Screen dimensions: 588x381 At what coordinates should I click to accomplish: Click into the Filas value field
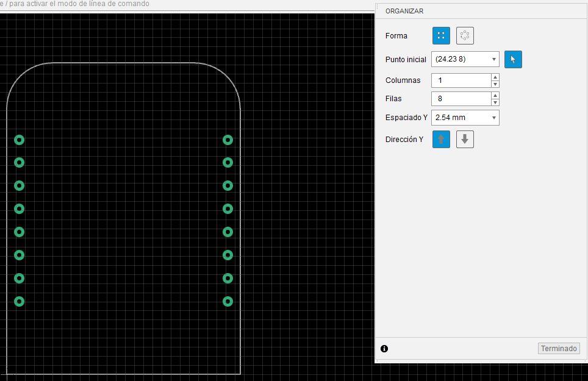tap(461, 99)
